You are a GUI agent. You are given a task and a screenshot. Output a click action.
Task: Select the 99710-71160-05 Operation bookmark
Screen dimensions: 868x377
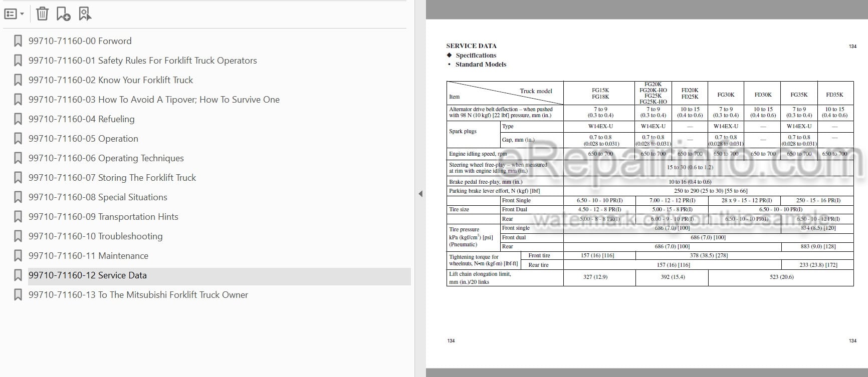point(83,139)
